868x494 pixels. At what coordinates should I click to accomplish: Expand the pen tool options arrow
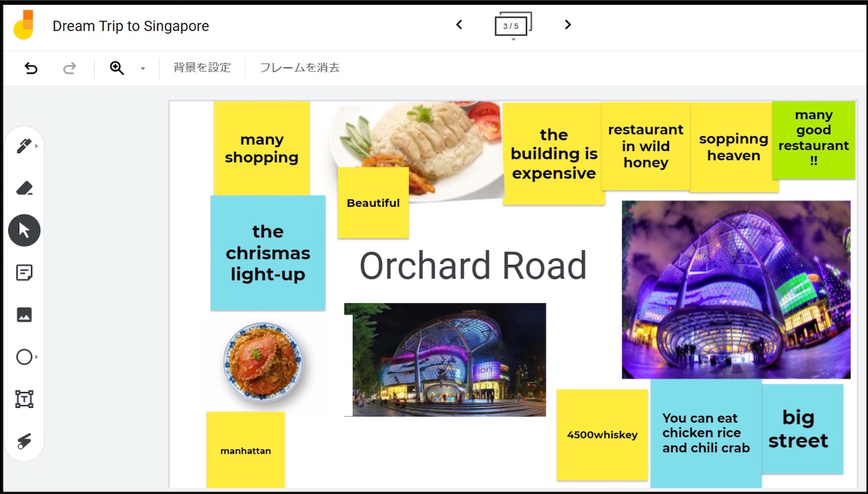37,146
